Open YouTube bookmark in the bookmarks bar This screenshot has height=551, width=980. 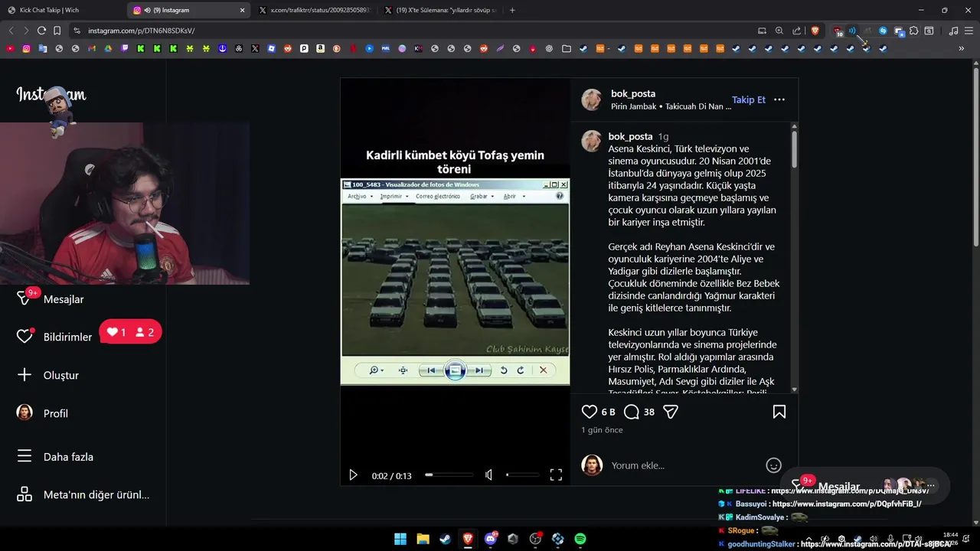(10, 48)
